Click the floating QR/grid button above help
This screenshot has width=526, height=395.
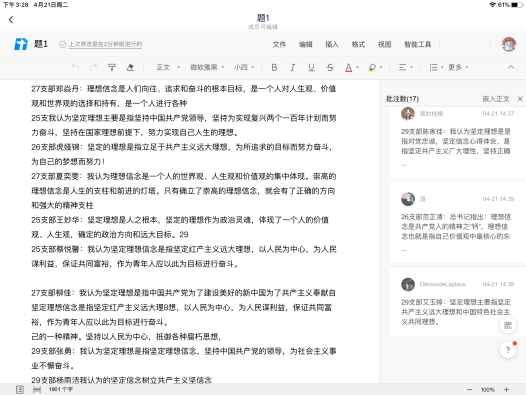click(508, 325)
